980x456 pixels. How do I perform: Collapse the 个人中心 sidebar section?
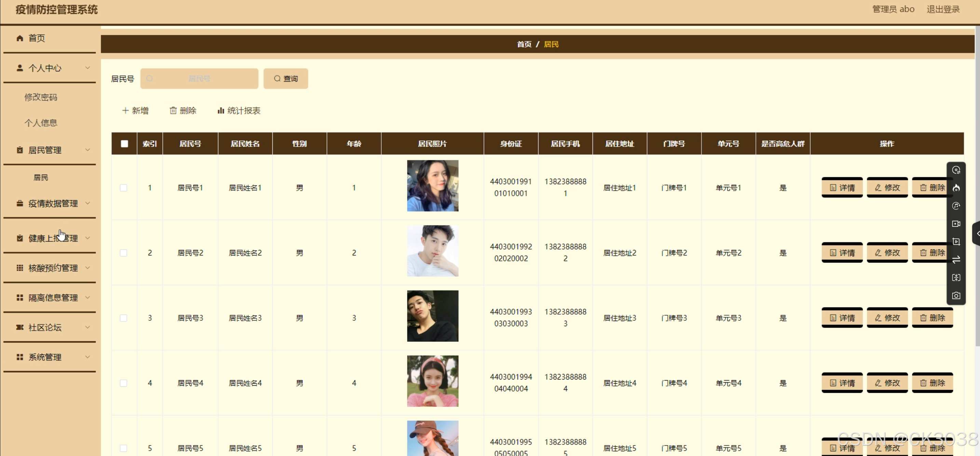point(53,68)
